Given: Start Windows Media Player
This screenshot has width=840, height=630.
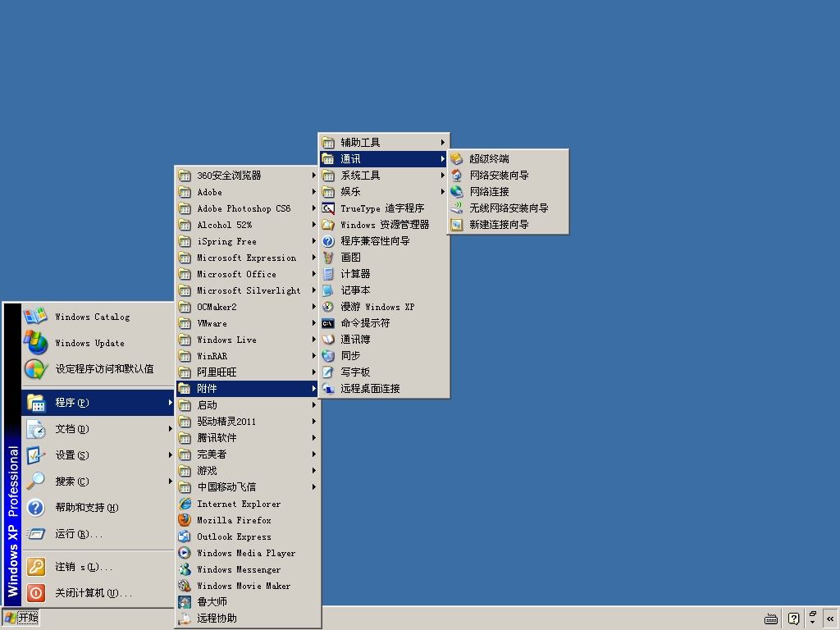Looking at the screenshot, I should tap(249, 553).
